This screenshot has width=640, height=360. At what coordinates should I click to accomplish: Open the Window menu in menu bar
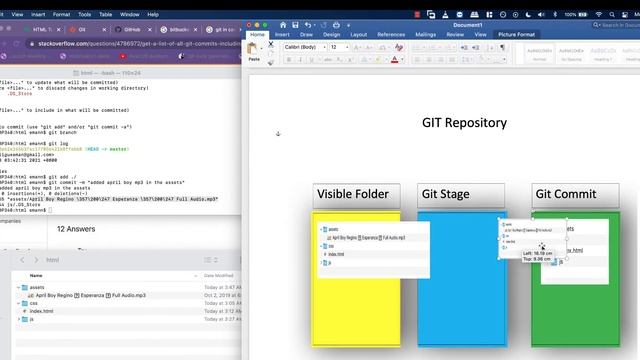tap(129, 15)
